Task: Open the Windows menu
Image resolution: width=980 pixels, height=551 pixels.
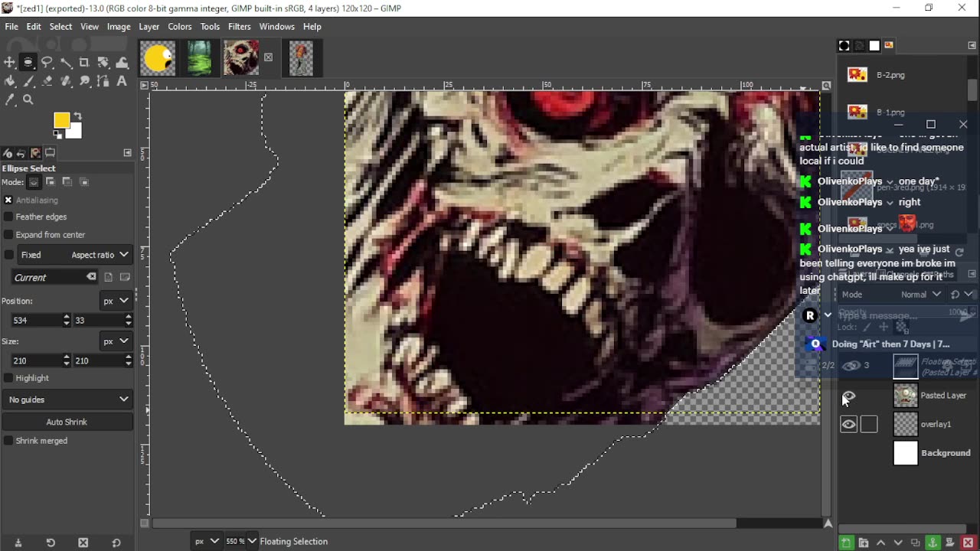Action: pos(276,27)
